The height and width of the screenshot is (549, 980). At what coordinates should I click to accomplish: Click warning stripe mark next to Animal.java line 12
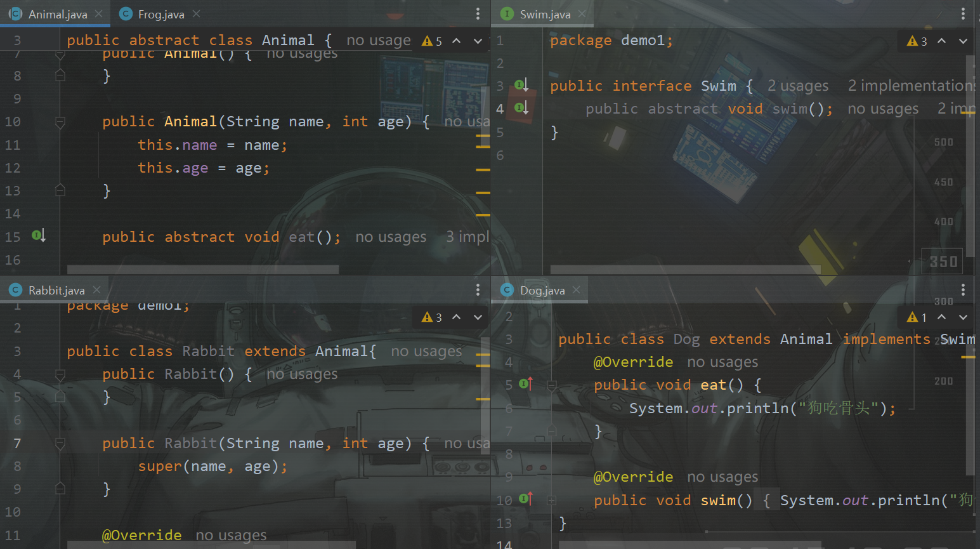tap(483, 169)
